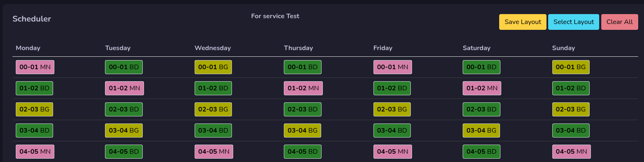Select Thursday 03-04 BG slot
Viewport: 644px width, 162px height.
pos(302,131)
